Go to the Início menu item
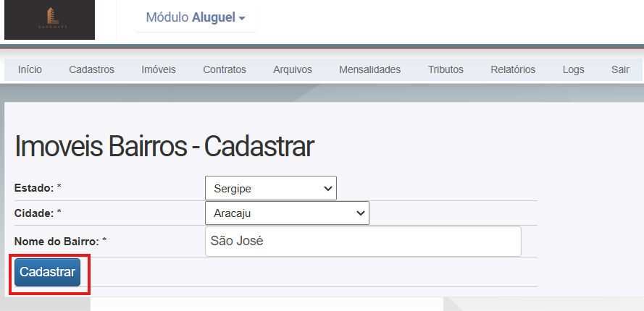 [30, 69]
